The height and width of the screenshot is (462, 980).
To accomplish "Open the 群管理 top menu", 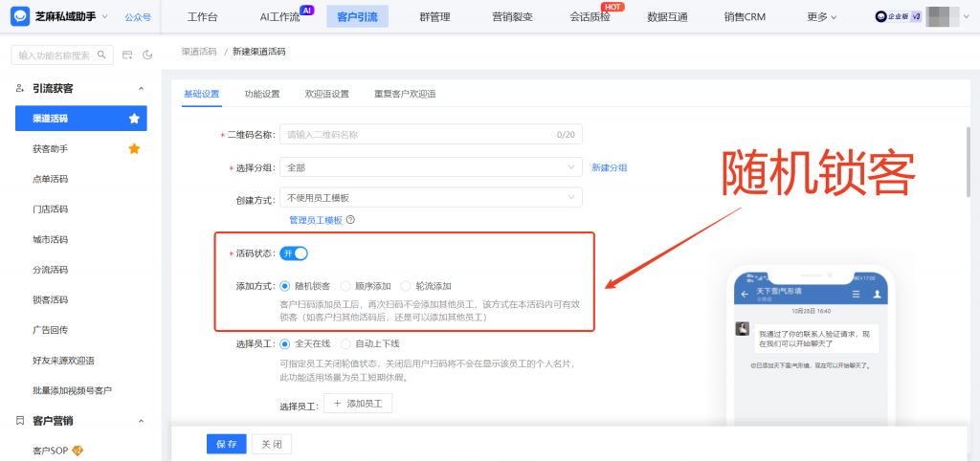I will pyautogui.click(x=434, y=17).
